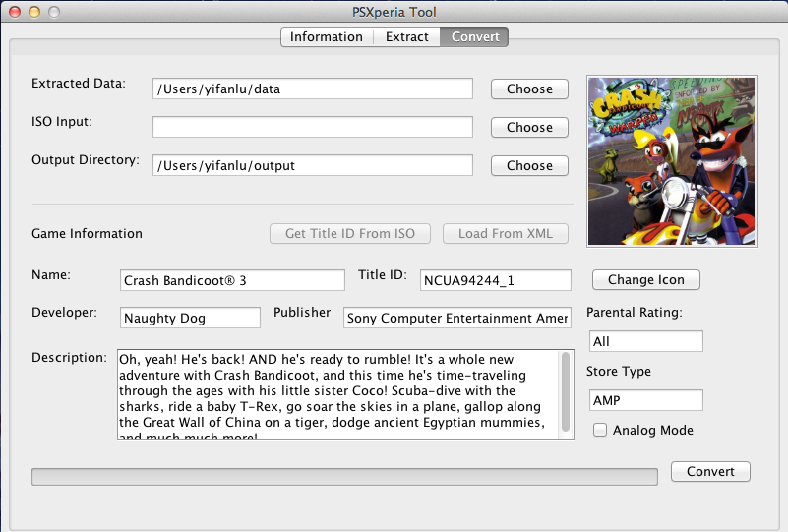Open the Extract tab
788x532 pixels.
(407, 37)
